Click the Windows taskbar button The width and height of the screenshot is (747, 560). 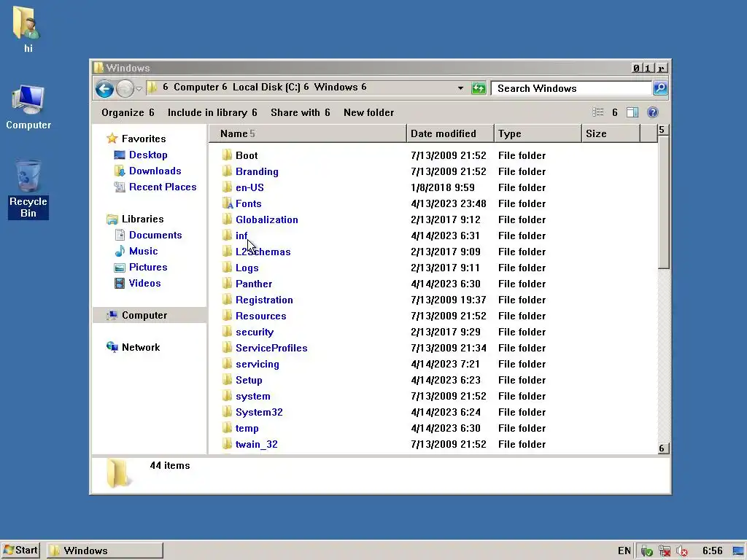[x=105, y=551]
